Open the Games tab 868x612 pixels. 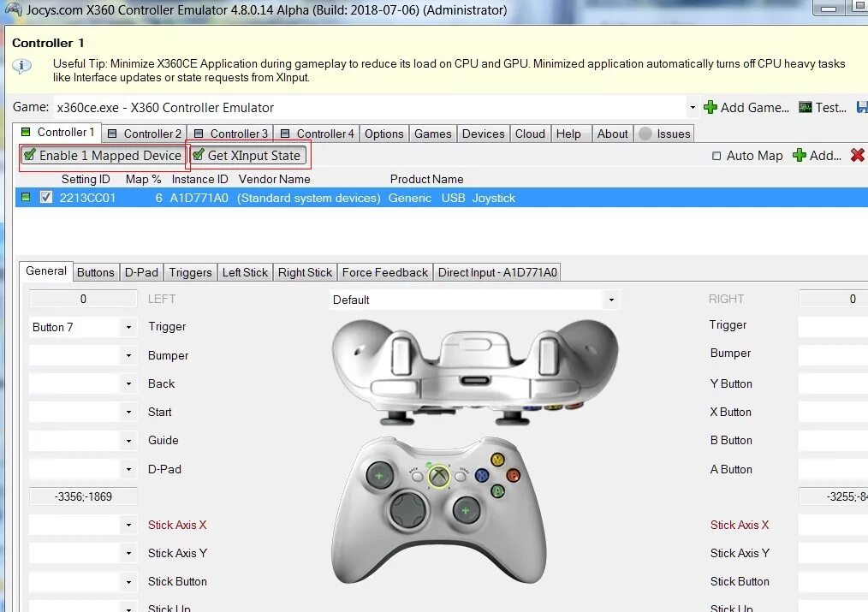(433, 134)
